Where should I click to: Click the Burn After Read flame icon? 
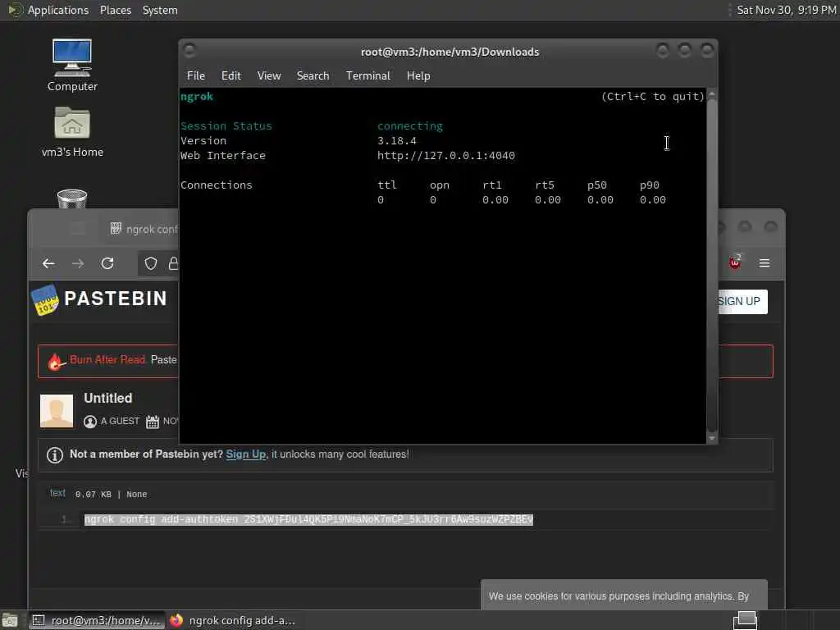coord(55,362)
